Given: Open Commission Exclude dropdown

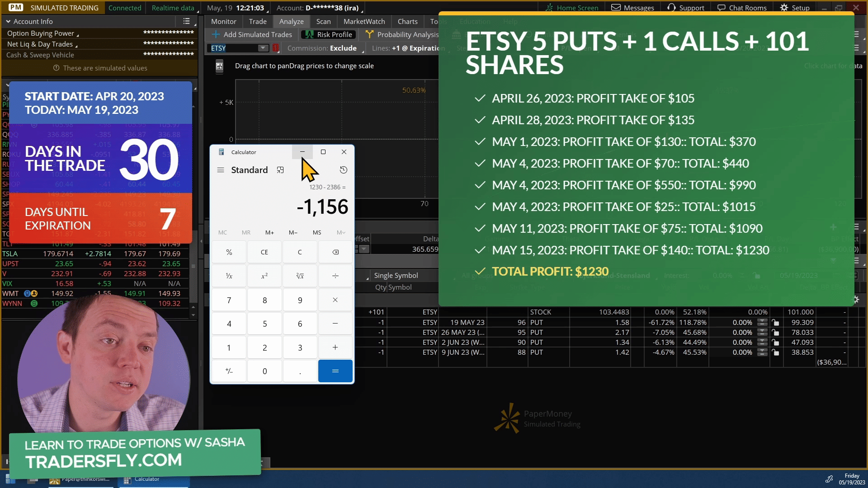Looking at the screenshot, I should click(x=325, y=48).
